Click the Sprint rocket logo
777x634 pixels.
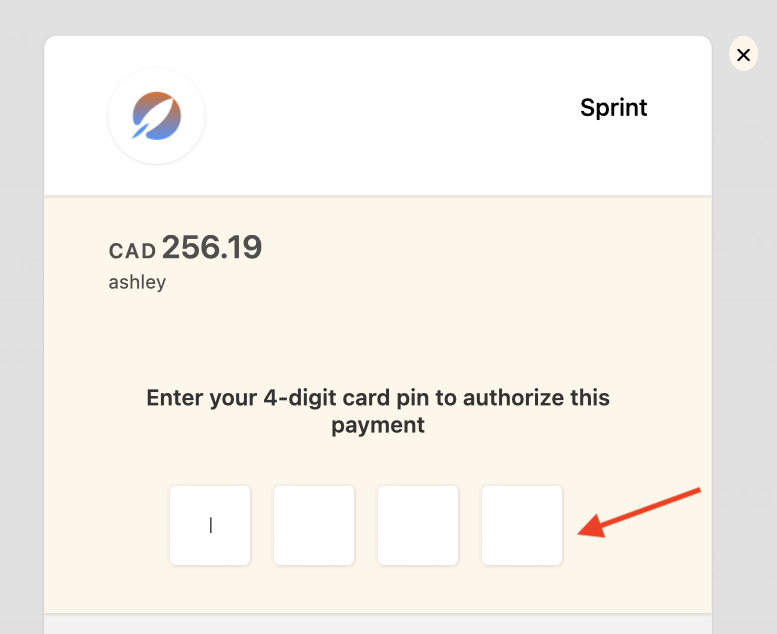tap(157, 117)
